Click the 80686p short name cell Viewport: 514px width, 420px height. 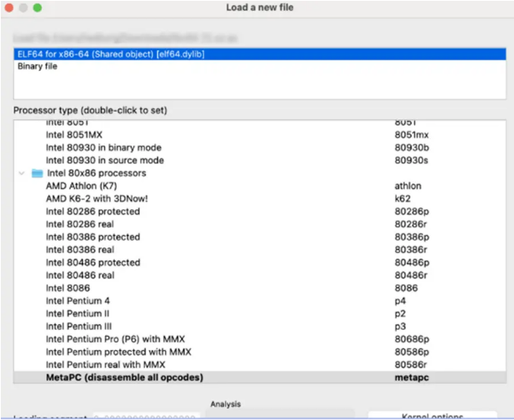click(412, 339)
